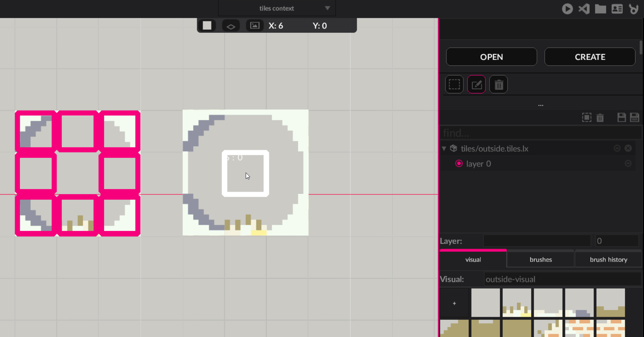Click the play button in top bar

[567, 9]
